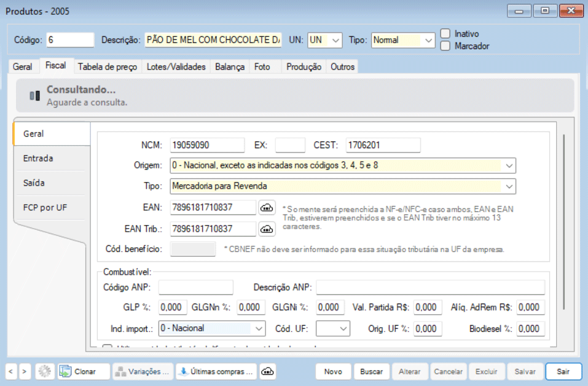Click the GLP % field
588x386 pixels.
pos(173,307)
